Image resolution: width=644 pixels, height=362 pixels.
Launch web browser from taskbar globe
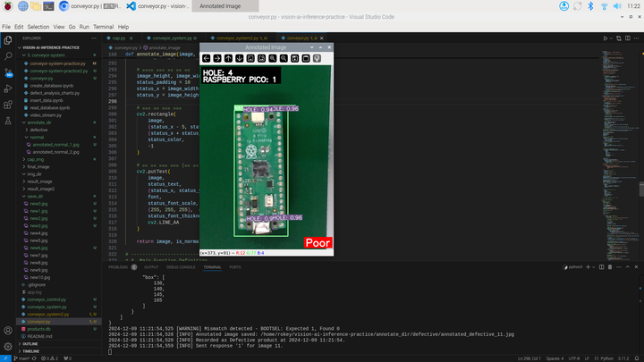click(x=23, y=6)
